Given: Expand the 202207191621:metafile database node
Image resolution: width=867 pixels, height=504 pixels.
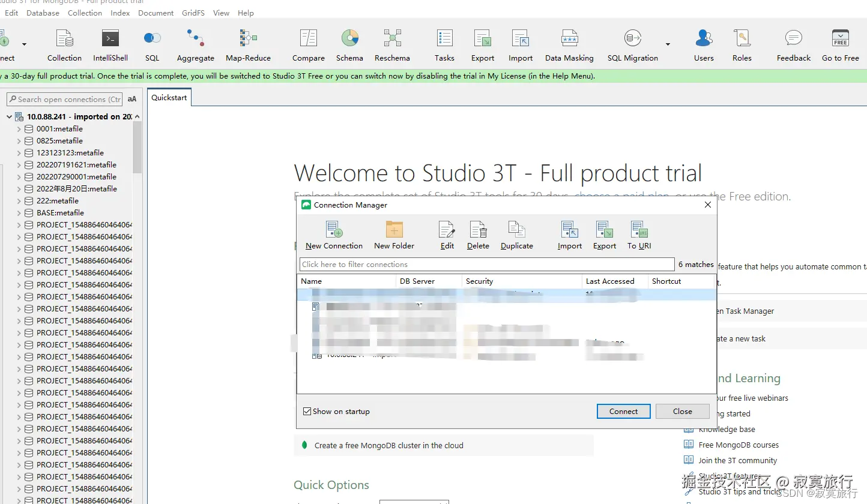Looking at the screenshot, I should (19, 165).
